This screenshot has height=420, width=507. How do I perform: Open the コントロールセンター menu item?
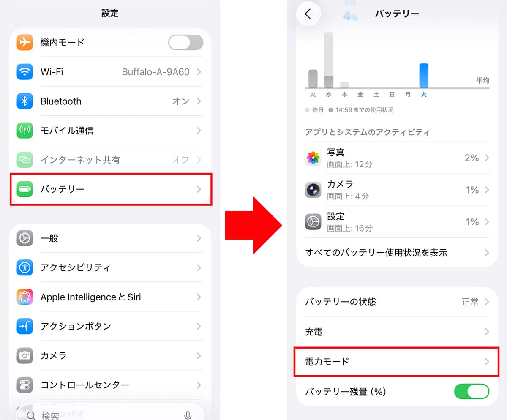click(x=110, y=385)
